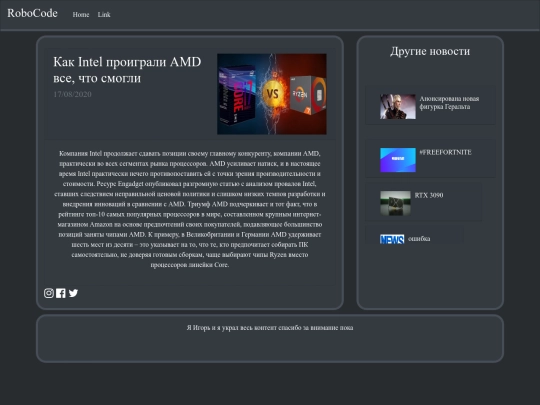The image size is (540, 405).
Task: Open the Geralt figure news thumbnail
Action: (x=398, y=107)
